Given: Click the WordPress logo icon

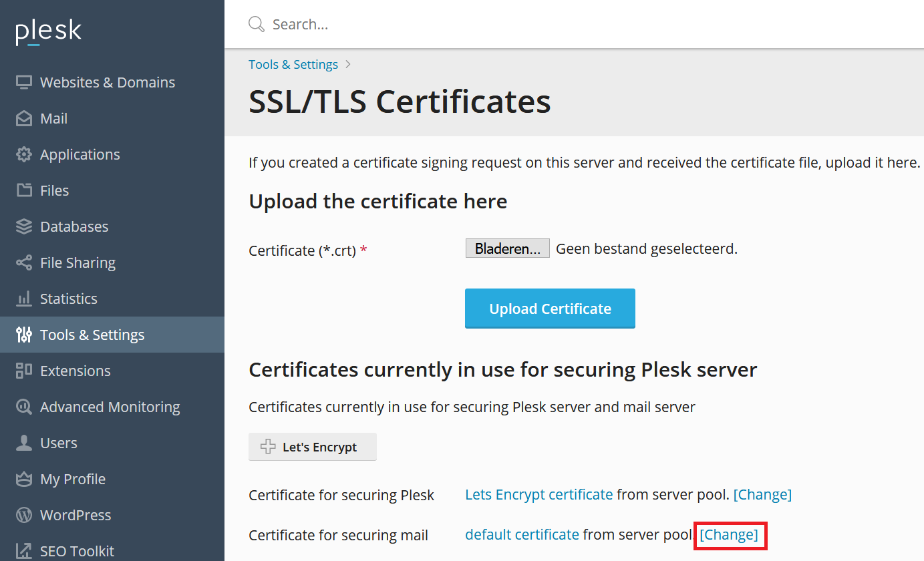Looking at the screenshot, I should click(24, 515).
